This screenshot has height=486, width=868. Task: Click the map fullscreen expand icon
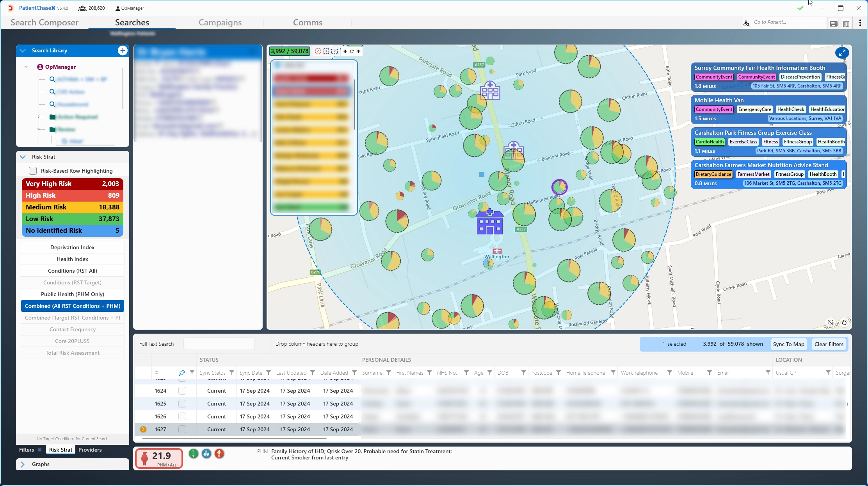[x=842, y=53]
